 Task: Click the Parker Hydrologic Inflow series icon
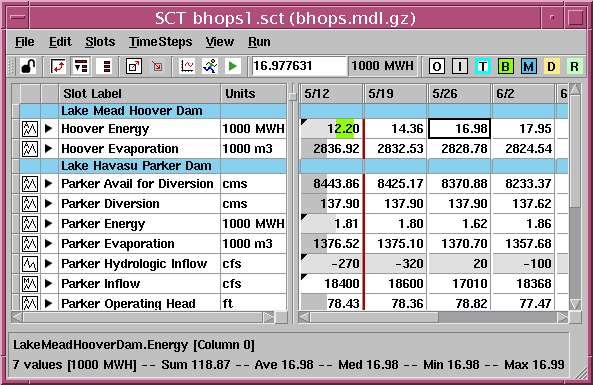click(x=30, y=264)
